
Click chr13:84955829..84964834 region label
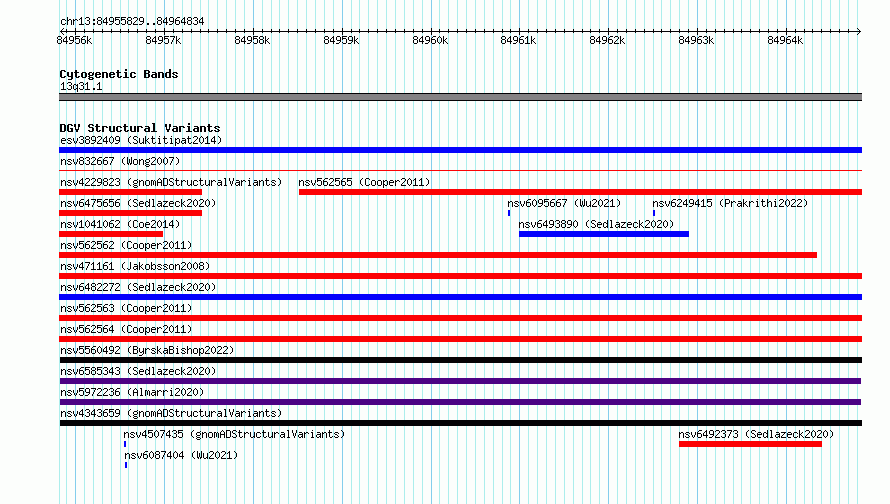pyautogui.click(x=132, y=21)
